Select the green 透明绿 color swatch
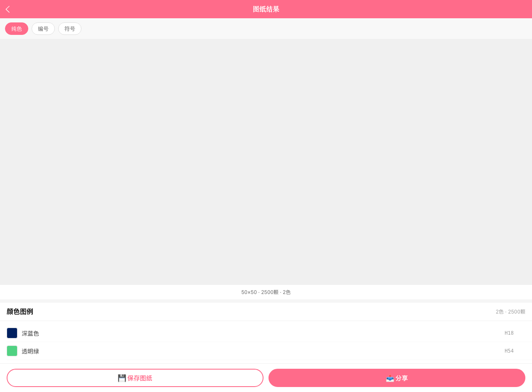This screenshot has height=392, width=532. click(x=12, y=351)
